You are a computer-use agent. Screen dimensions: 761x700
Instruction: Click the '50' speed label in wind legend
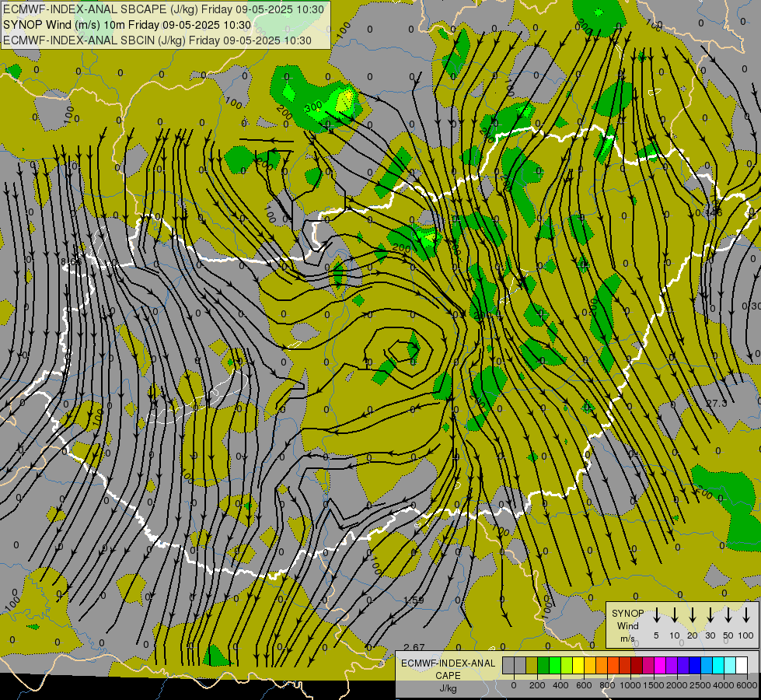coord(728,635)
